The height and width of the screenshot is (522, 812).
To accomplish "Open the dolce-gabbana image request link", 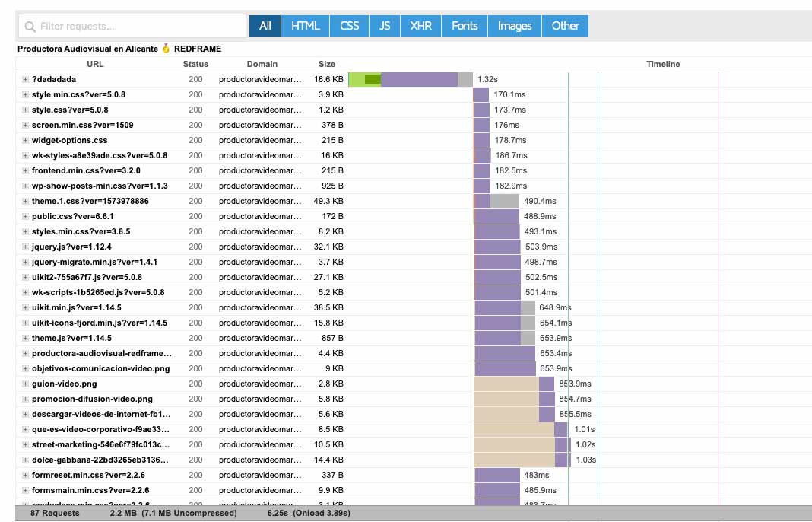I will click(100, 460).
